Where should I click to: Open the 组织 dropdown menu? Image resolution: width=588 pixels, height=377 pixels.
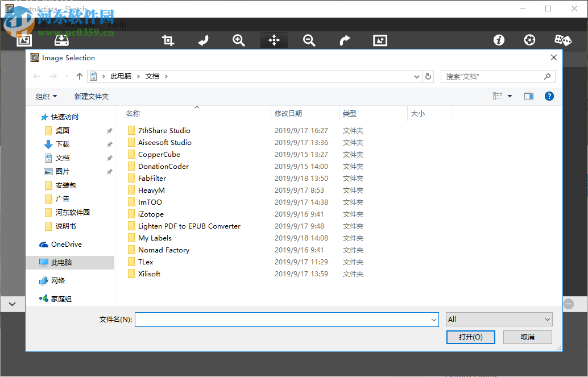coord(46,97)
